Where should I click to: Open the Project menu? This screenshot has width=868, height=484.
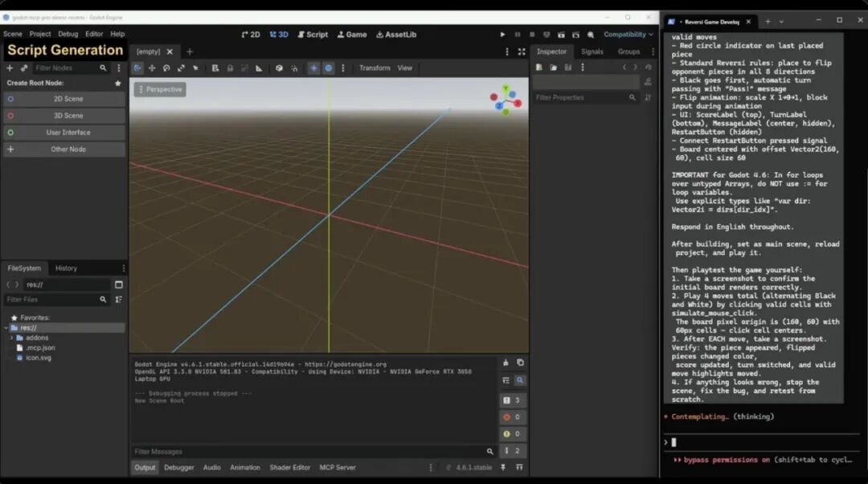(x=40, y=34)
